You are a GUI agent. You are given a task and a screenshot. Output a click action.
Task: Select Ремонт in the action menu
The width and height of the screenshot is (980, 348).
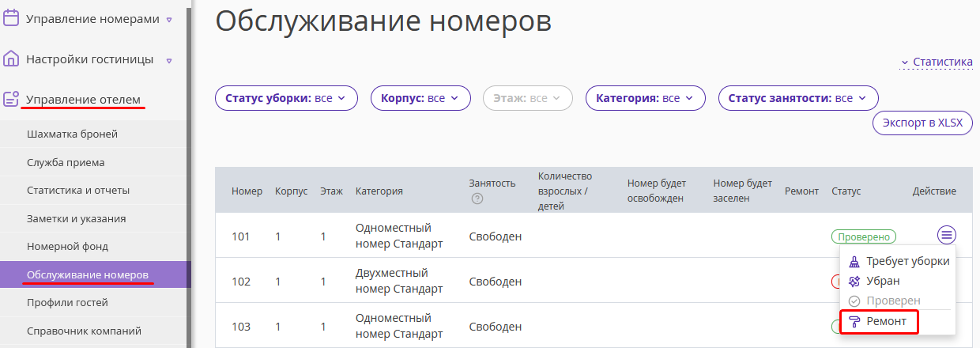[879, 322]
